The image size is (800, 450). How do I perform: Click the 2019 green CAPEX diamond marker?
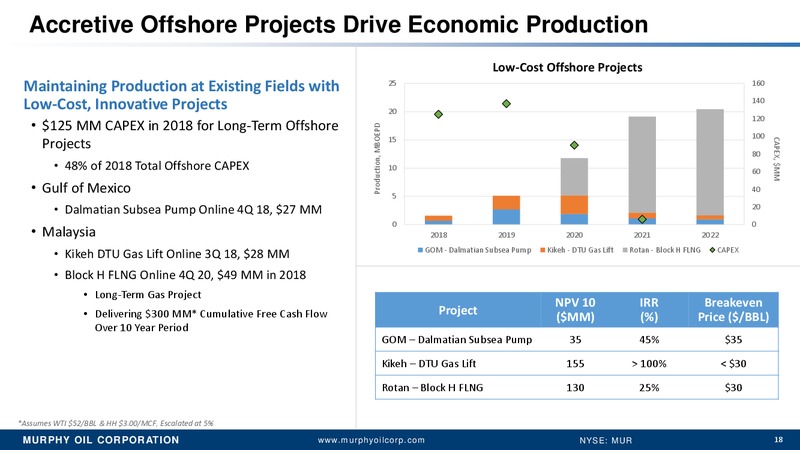pos(506,104)
